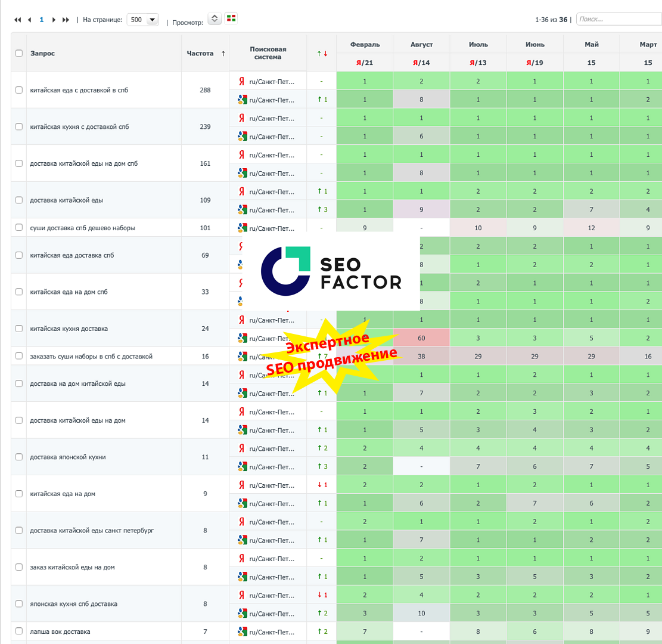Click the expand/collapse view icon

tap(215, 18)
